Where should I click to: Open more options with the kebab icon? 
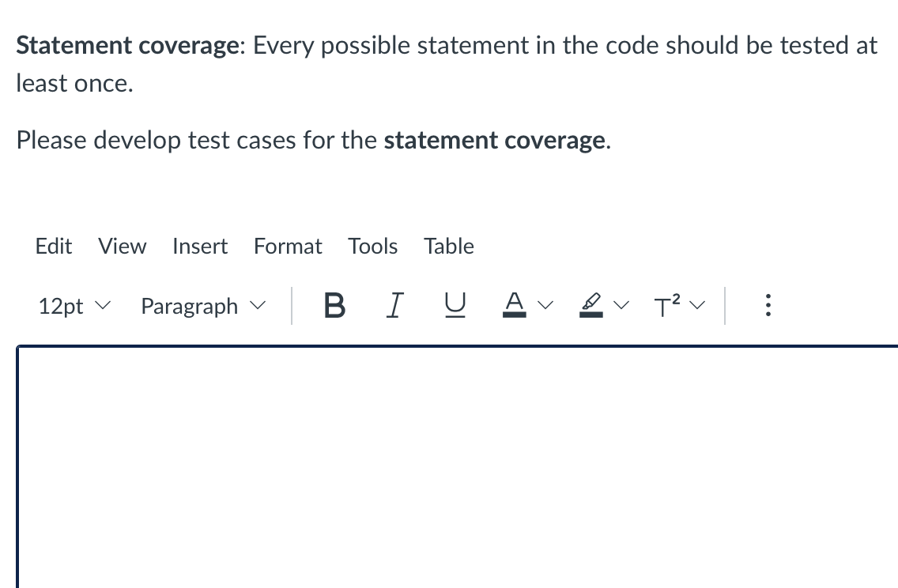pos(768,305)
